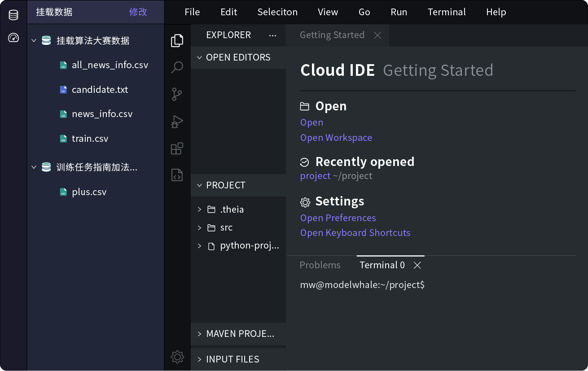
Task: Open the dashboard gauge icon in left rail
Action: pos(13,38)
